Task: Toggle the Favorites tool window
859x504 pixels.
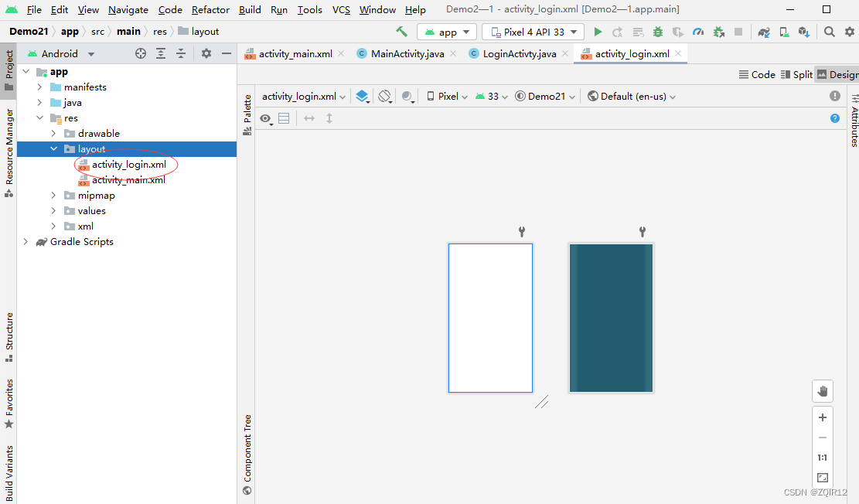Action: 9,404
